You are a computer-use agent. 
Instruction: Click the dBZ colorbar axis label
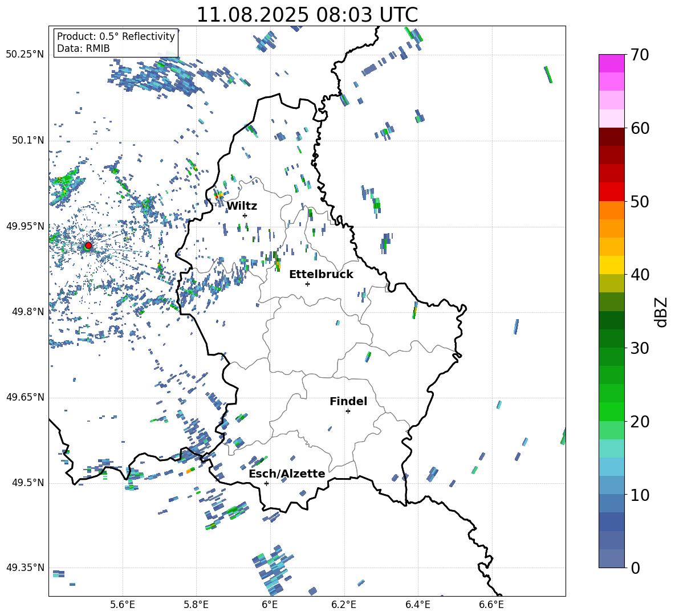click(x=661, y=312)
